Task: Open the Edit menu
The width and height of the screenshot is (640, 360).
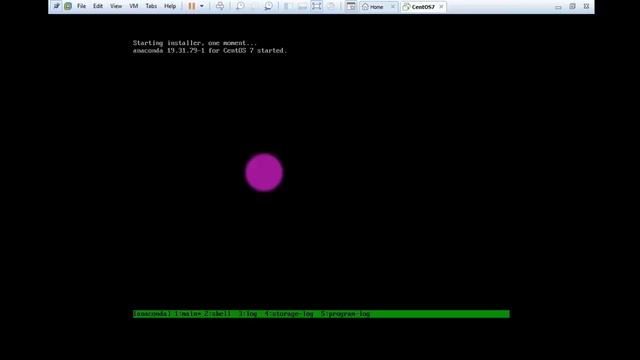Action: click(98, 6)
